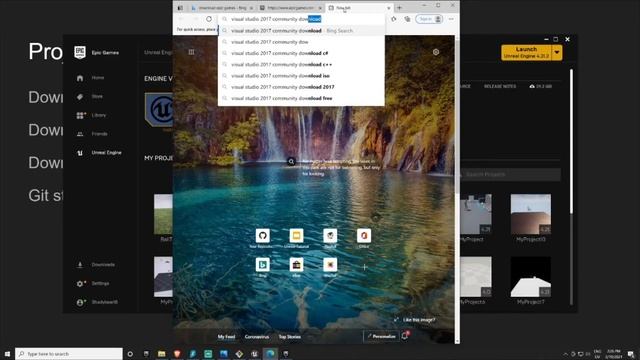Open My Feed tab

226,337
